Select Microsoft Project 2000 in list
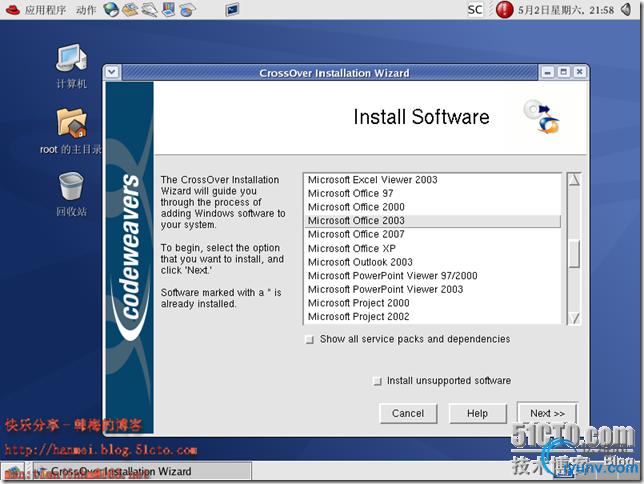The width and height of the screenshot is (644, 484). tap(432, 303)
